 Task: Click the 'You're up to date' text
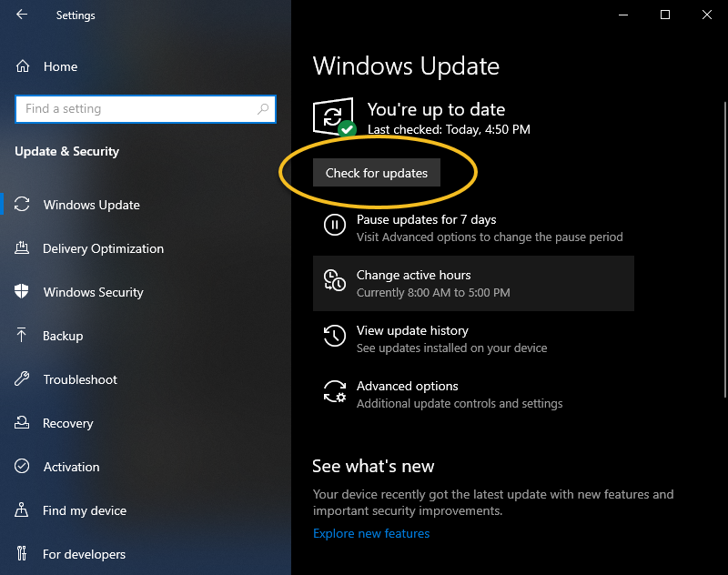[x=436, y=109]
